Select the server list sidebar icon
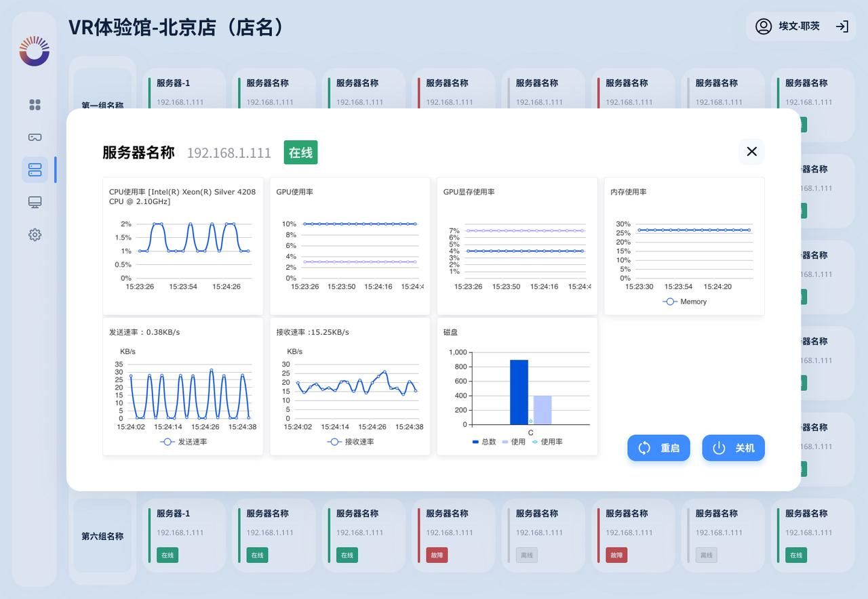Image resolution: width=868 pixels, height=599 pixels. coord(35,169)
